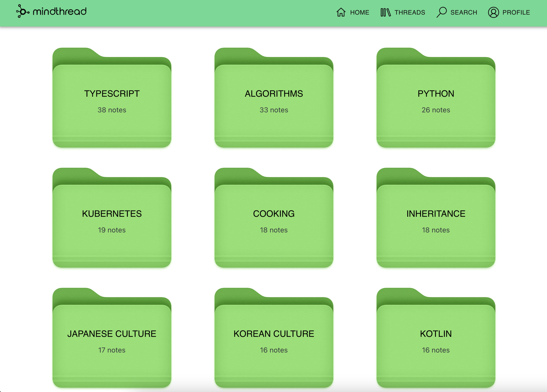Click the Search magnifier icon
Viewport: 547px width, 392px height.
tap(441, 12)
